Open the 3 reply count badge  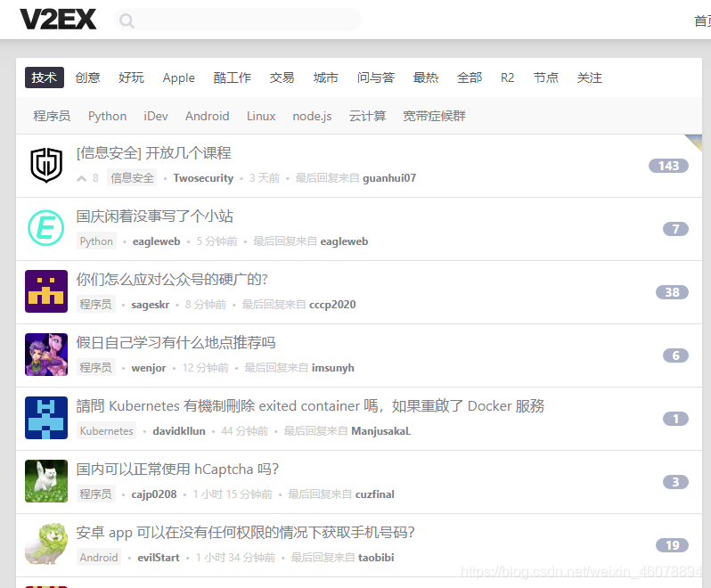tap(675, 482)
